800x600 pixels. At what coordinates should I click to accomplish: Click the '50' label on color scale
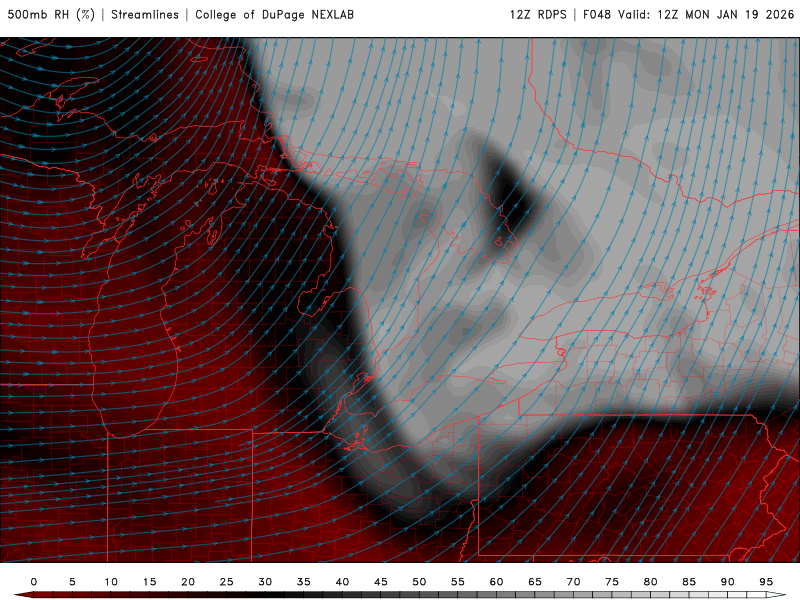[419, 582]
